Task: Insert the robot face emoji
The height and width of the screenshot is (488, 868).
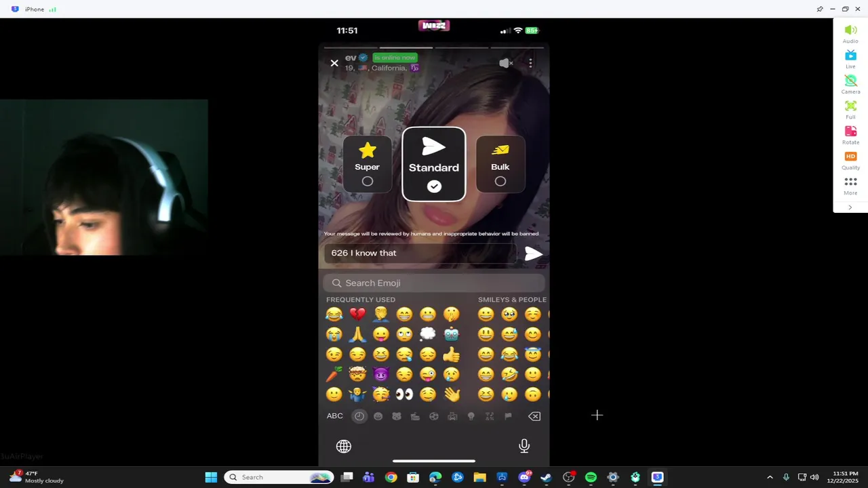Action: [451, 334]
